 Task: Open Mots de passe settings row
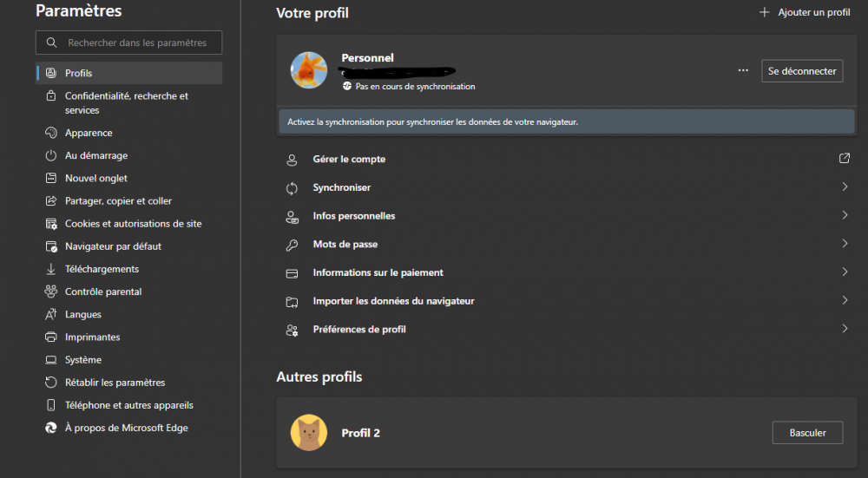(x=567, y=244)
